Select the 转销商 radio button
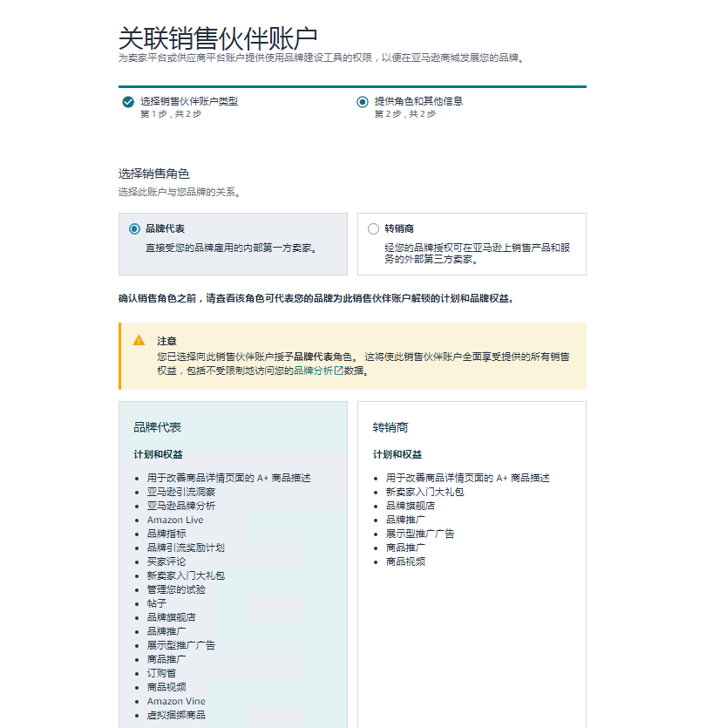Image resolution: width=706 pixels, height=728 pixels. [373, 229]
